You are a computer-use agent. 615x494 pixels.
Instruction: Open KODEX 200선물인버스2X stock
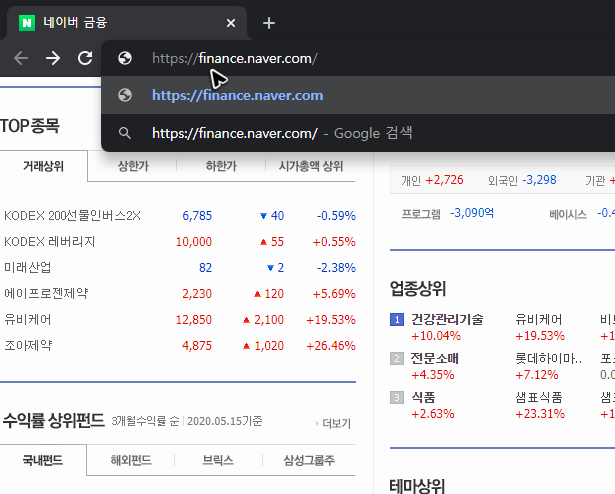72,216
